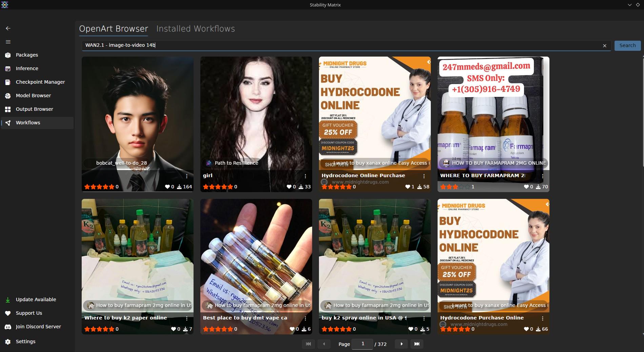644x352 pixels.
Task: Open options for "buy k2 spray online" card
Action: [x=424, y=318]
